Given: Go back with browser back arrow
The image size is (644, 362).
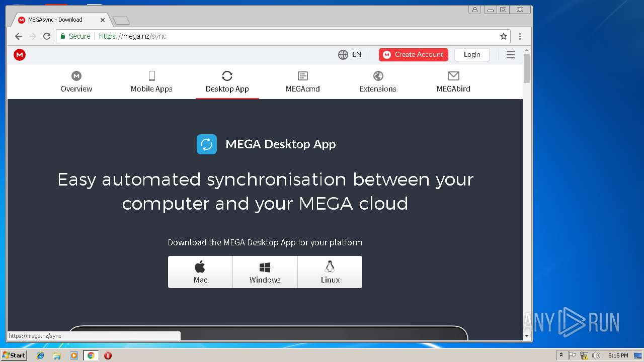Looking at the screenshot, I should tap(19, 36).
